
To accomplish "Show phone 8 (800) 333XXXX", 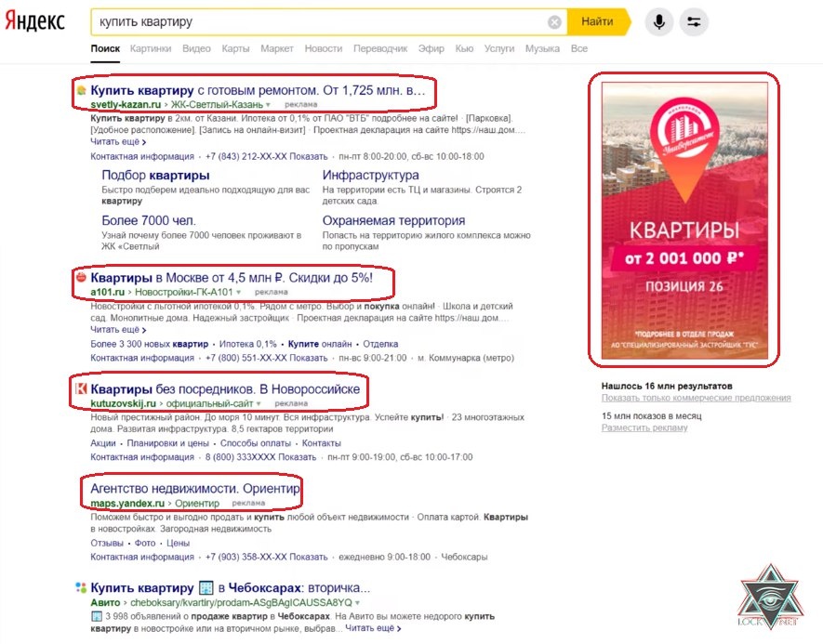I will [x=261, y=457].
